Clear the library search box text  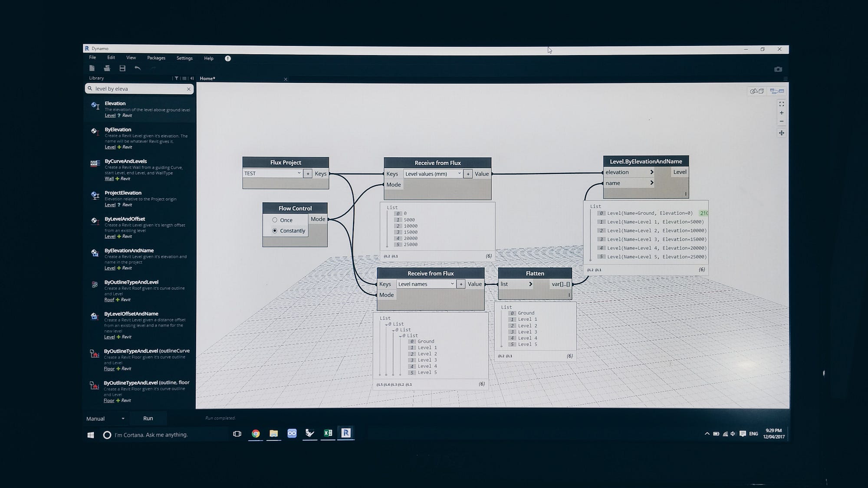pyautogui.click(x=189, y=89)
